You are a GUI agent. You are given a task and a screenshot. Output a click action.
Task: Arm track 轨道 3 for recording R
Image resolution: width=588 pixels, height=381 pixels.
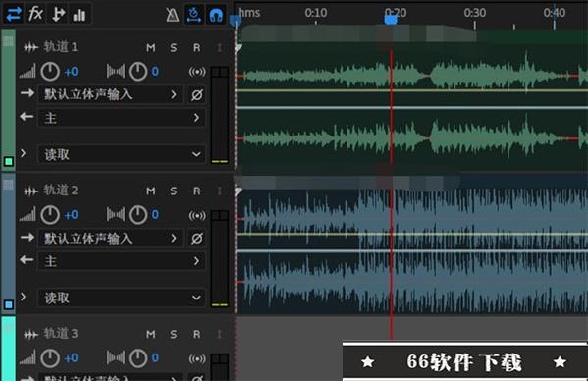197,334
